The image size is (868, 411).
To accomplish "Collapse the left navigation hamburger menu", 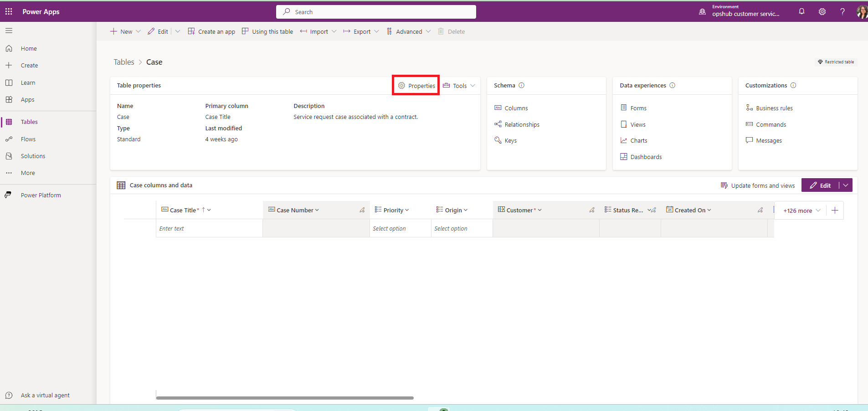I will coord(9,31).
